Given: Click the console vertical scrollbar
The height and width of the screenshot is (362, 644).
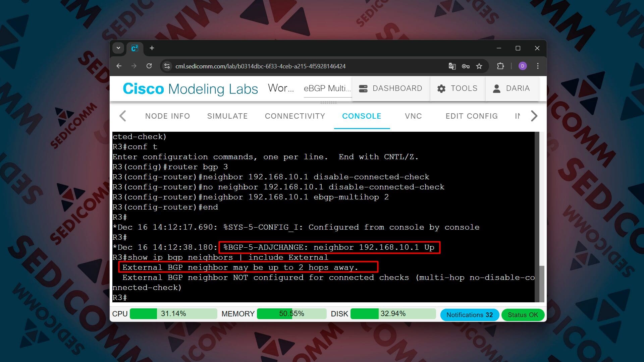Looking at the screenshot, I should coord(541,283).
